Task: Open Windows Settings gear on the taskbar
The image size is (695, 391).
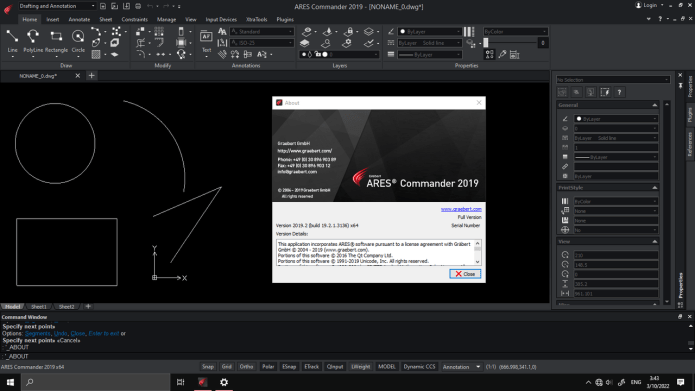Action: point(224,382)
